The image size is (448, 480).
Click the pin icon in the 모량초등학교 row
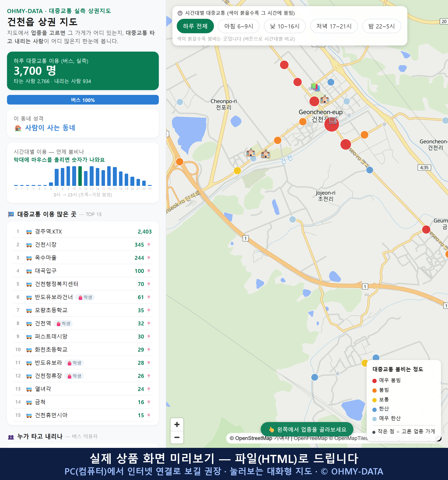coord(149,311)
